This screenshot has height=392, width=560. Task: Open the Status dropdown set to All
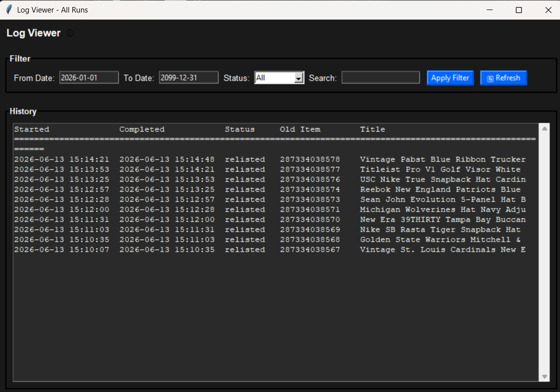coord(279,78)
